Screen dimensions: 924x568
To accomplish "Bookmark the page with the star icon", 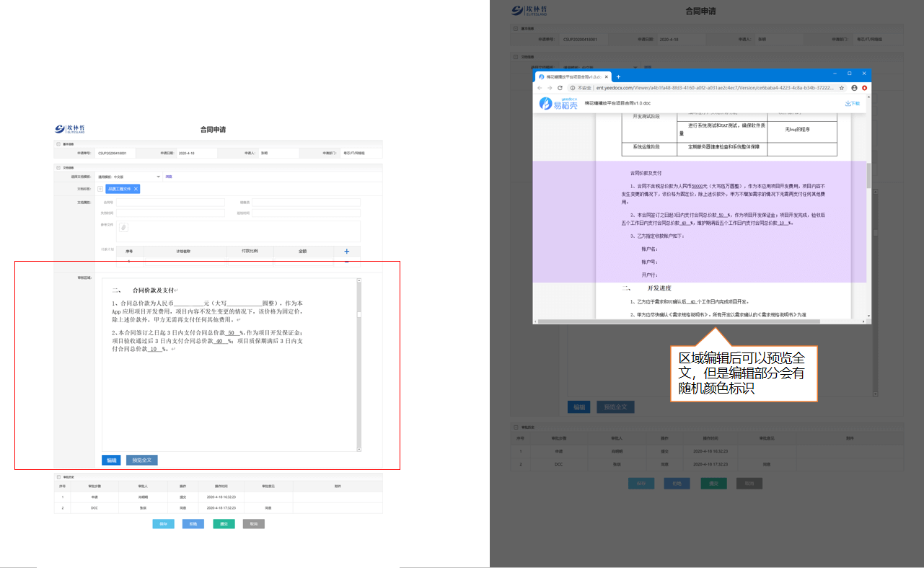I will [841, 88].
